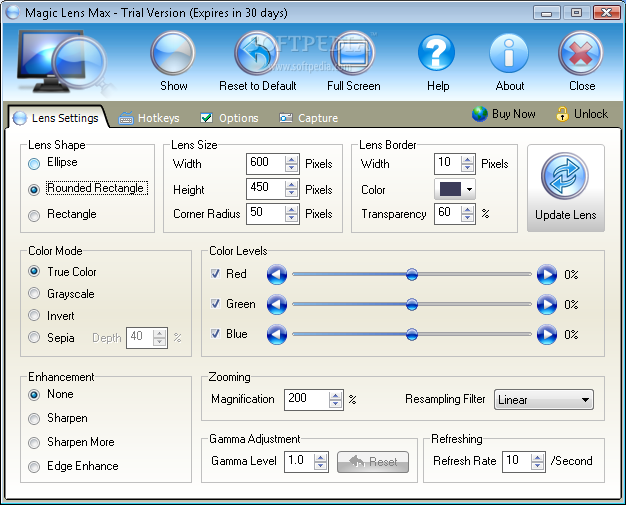Set Enhancement to None
Screen dimensions: 626x505
34,395
